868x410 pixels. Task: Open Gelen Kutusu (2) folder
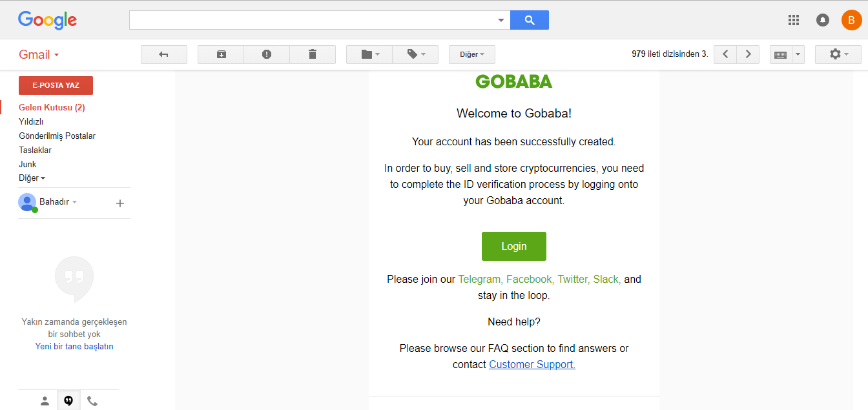point(52,108)
